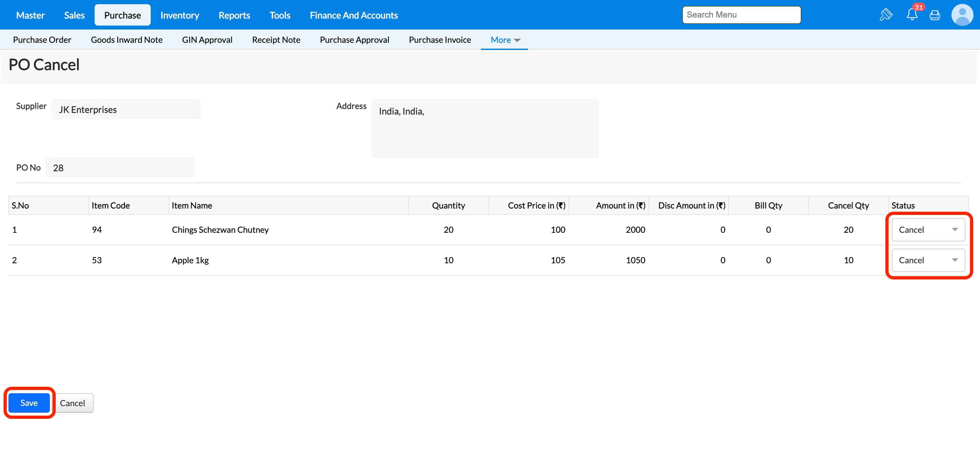Screen dimensions: 980x461
Task: Open the Master menu
Action: pos(30,15)
